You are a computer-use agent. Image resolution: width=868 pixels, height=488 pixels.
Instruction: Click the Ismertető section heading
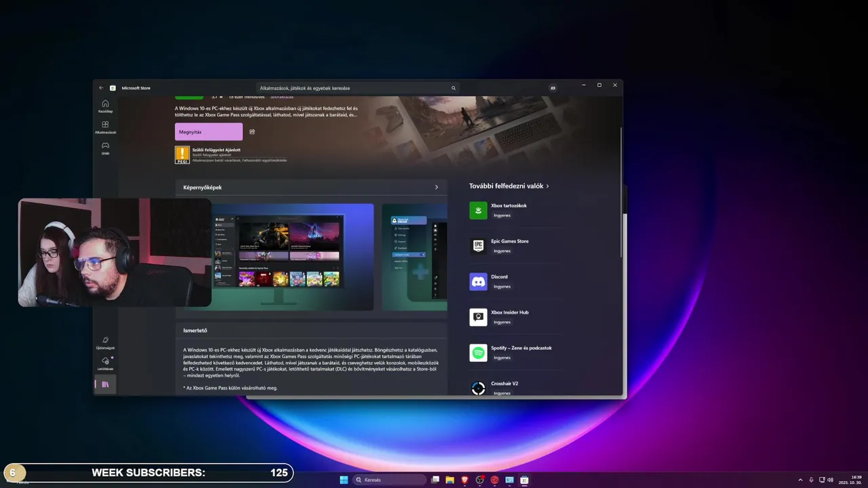point(195,331)
